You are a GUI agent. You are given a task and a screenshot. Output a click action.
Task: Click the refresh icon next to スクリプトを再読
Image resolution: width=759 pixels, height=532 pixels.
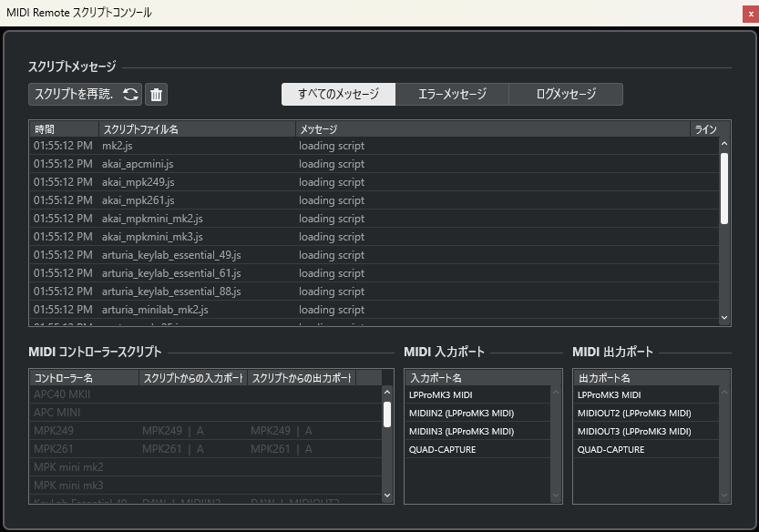pos(132,94)
